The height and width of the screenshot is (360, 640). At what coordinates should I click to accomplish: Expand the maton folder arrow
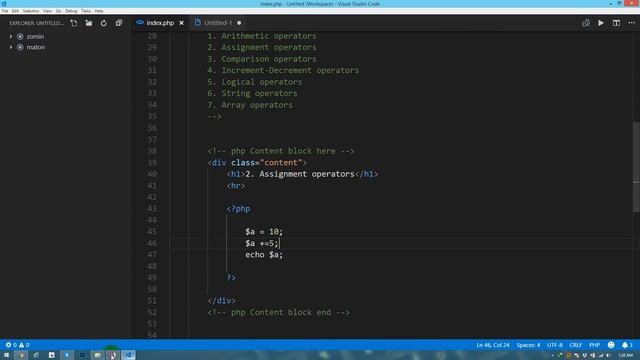click(x=11, y=47)
